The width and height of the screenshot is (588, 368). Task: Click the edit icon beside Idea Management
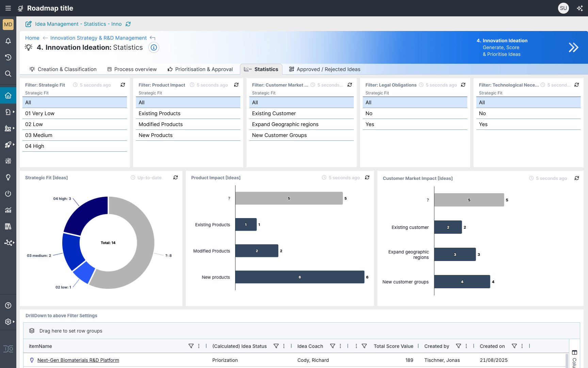point(29,24)
